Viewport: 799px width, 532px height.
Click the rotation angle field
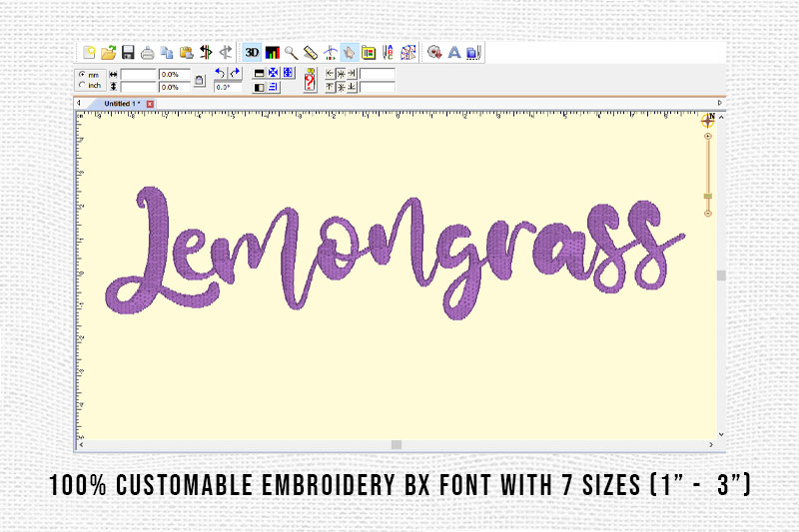tap(228, 87)
